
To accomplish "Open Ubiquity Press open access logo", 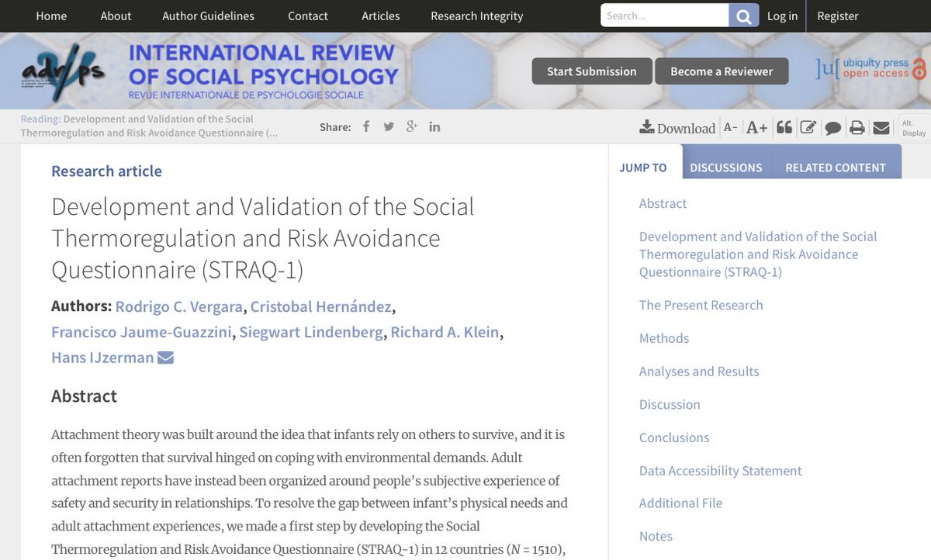I will [870, 68].
